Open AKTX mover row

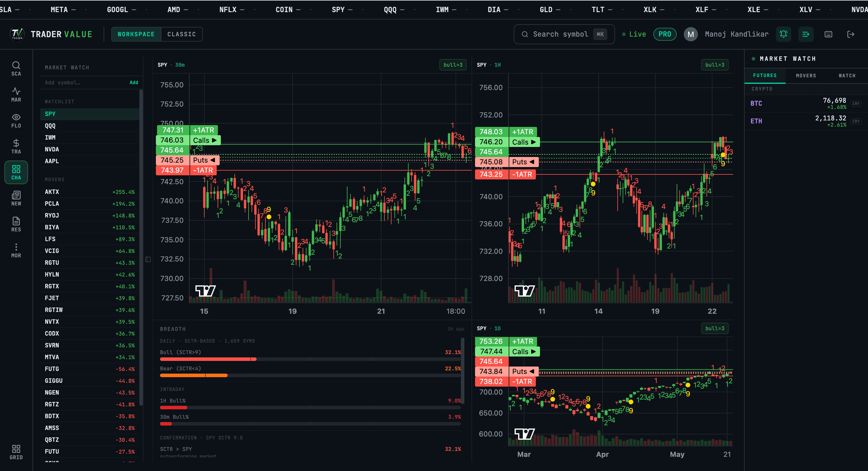(90, 192)
